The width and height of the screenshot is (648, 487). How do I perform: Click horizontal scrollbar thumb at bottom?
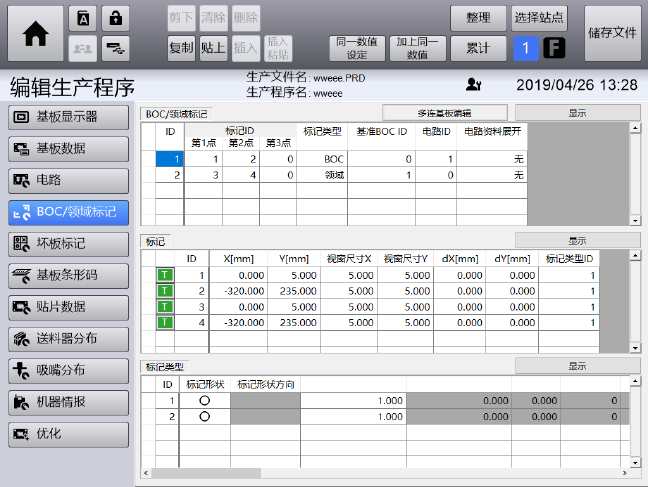tap(206, 473)
